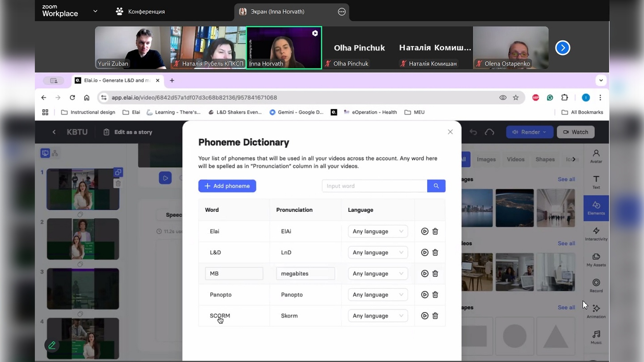Delete the MB phoneme row
The width and height of the screenshot is (644, 362).
[x=435, y=274]
